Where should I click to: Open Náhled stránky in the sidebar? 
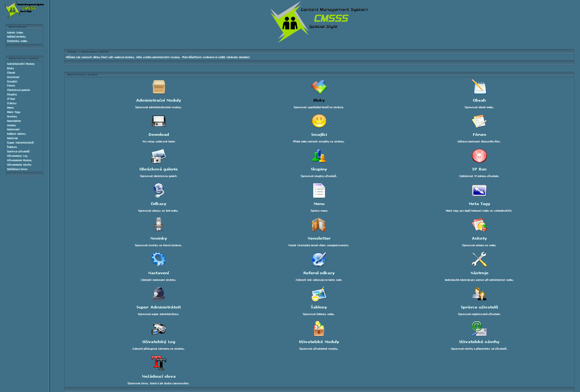coord(17,37)
